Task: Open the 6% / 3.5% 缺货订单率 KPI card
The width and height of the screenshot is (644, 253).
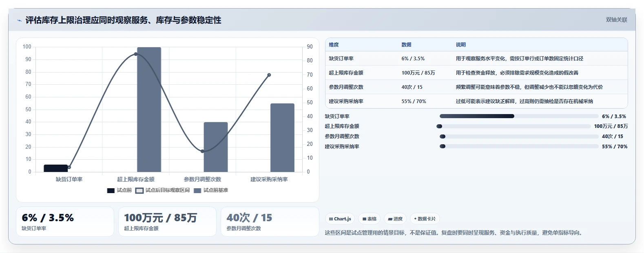Action: (65, 222)
